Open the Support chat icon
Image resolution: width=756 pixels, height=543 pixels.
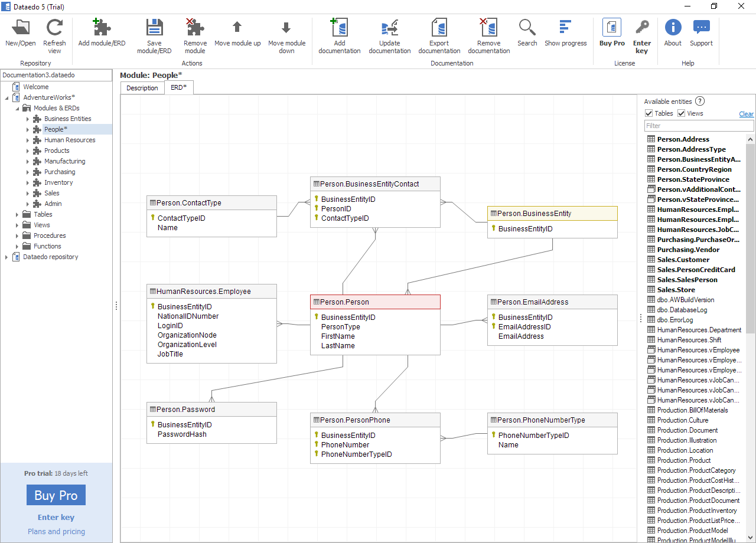701,27
